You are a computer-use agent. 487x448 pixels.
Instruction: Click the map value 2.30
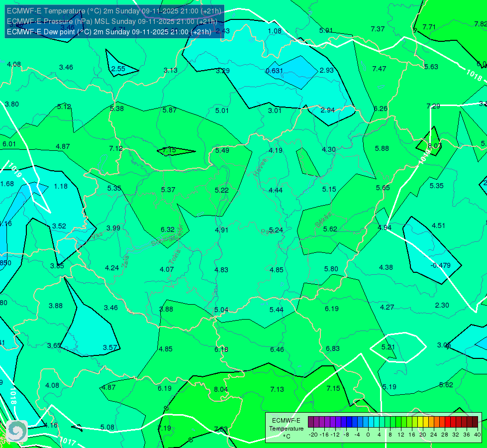(442, 305)
